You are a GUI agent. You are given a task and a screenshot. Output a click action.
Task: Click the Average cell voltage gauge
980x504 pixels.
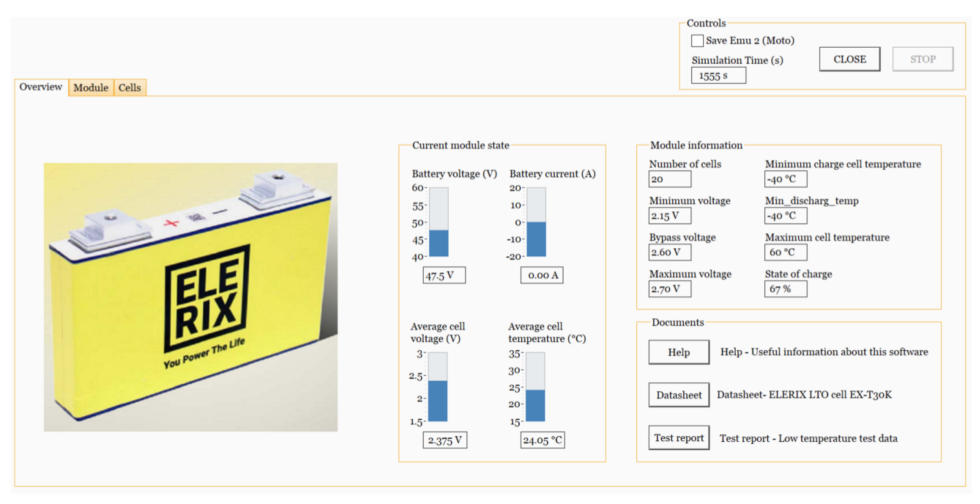click(x=437, y=387)
